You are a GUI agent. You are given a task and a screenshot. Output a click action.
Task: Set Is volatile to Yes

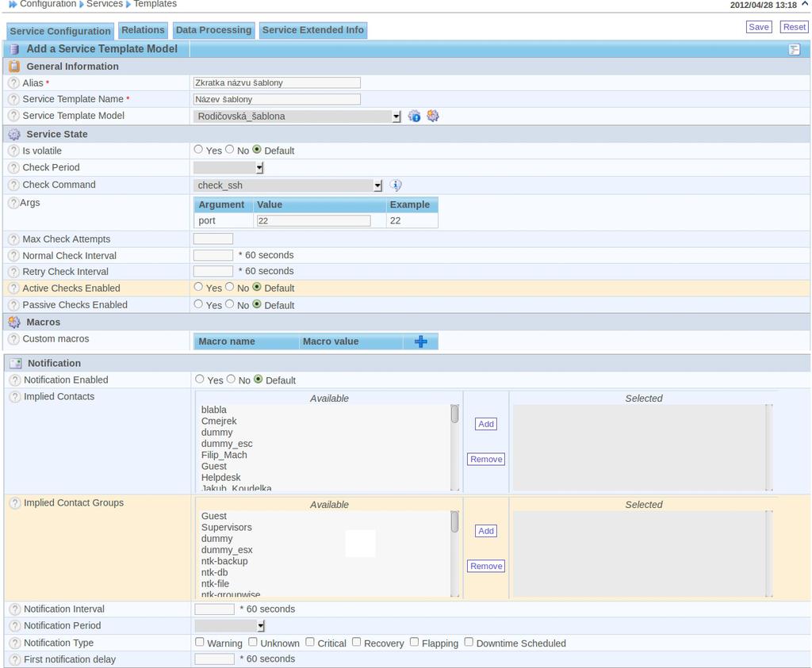tap(198, 150)
